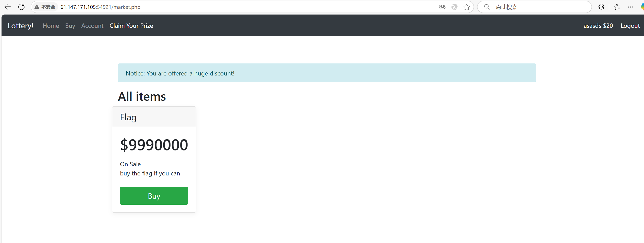Click the green Buy button for Flag
This screenshot has height=243, width=644.
[x=154, y=196]
